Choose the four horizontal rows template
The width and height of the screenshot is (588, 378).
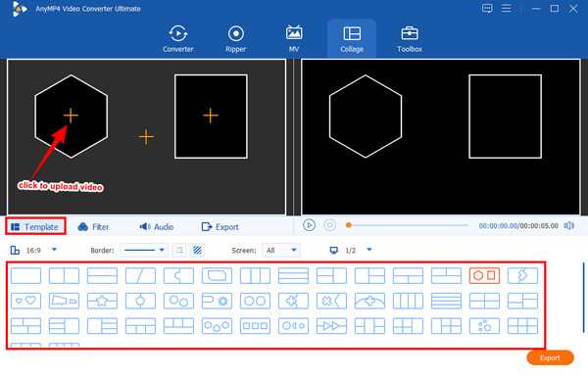pyautogui.click(x=446, y=301)
